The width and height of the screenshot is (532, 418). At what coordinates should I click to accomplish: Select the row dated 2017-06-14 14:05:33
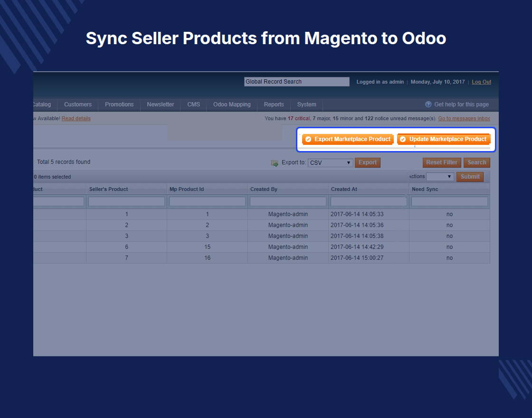[x=262, y=214]
